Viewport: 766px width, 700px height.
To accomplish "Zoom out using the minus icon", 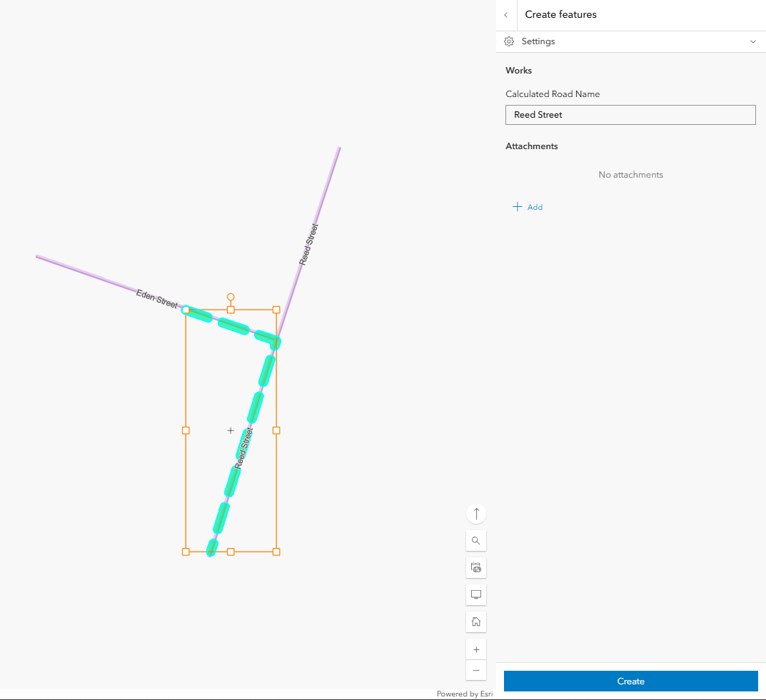I will pos(476,670).
